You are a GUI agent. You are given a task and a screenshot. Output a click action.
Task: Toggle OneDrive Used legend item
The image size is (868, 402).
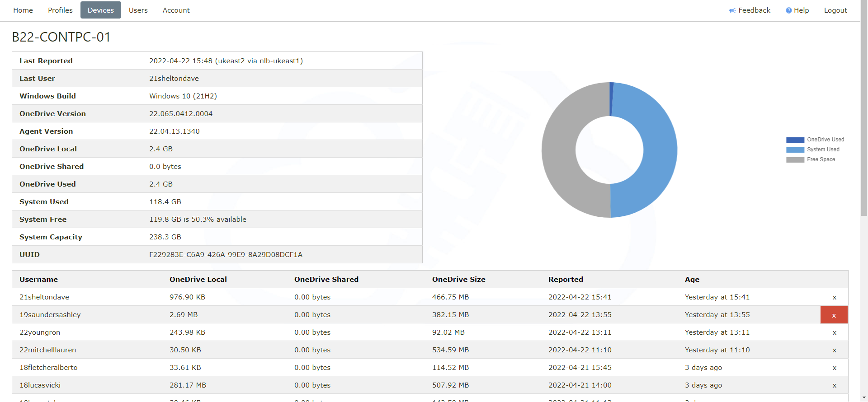(815, 140)
